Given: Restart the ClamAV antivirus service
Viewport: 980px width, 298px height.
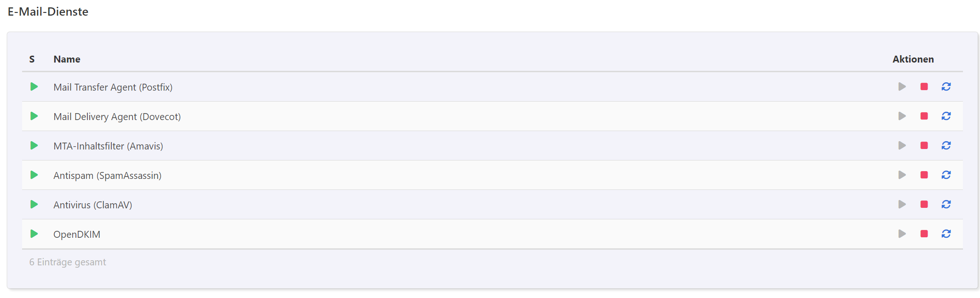Looking at the screenshot, I should pos(946,205).
